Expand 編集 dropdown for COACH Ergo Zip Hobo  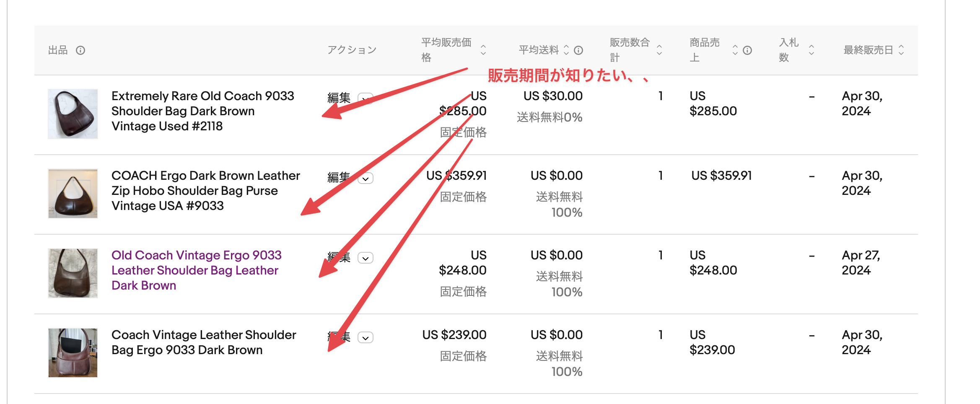tap(366, 179)
